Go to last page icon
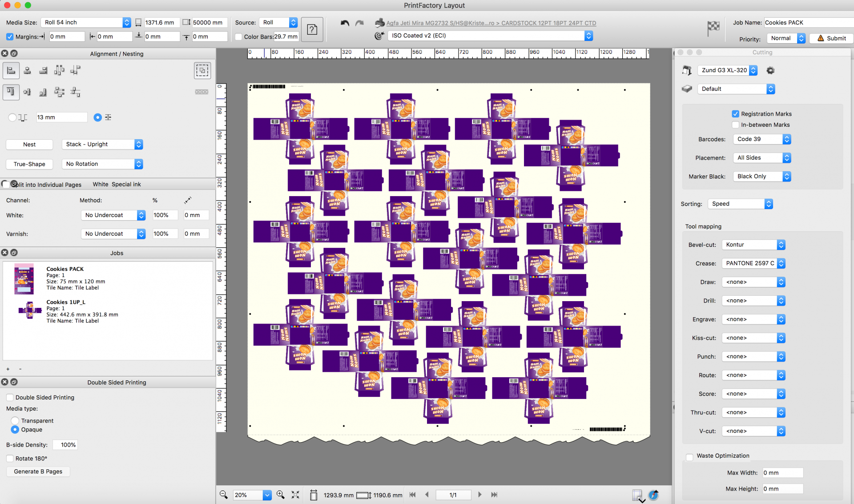The height and width of the screenshot is (504, 854). click(494, 495)
